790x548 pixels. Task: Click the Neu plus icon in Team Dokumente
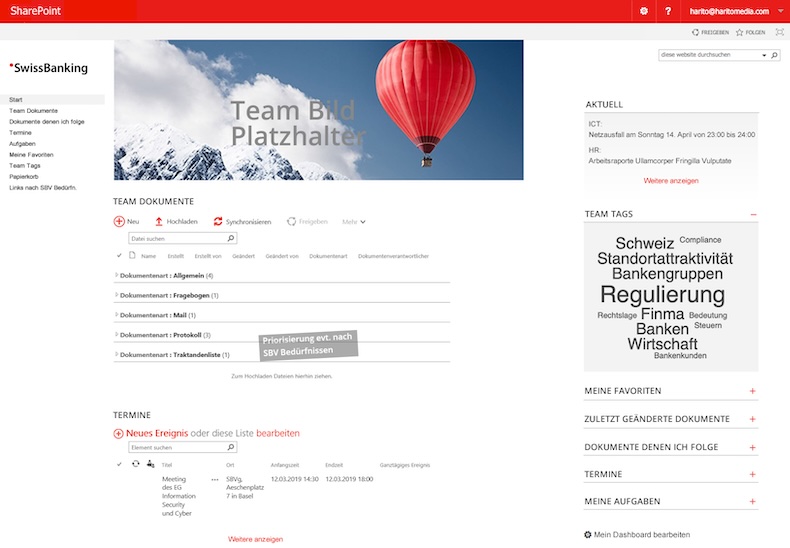[x=119, y=221]
